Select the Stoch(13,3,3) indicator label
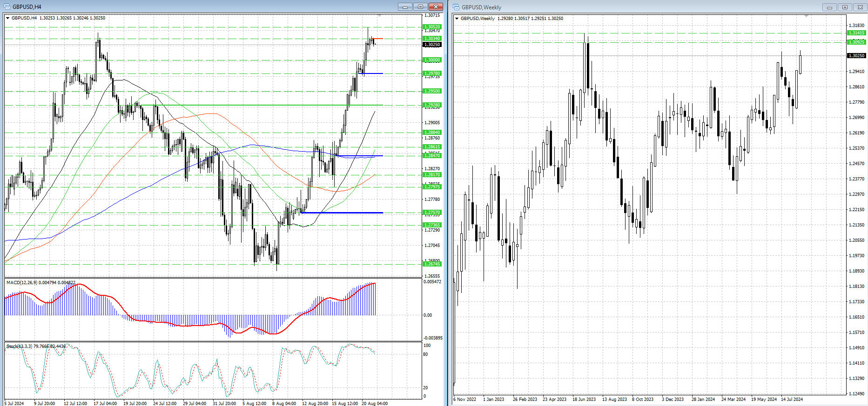This screenshot has height=406, width=868. click(x=36, y=346)
